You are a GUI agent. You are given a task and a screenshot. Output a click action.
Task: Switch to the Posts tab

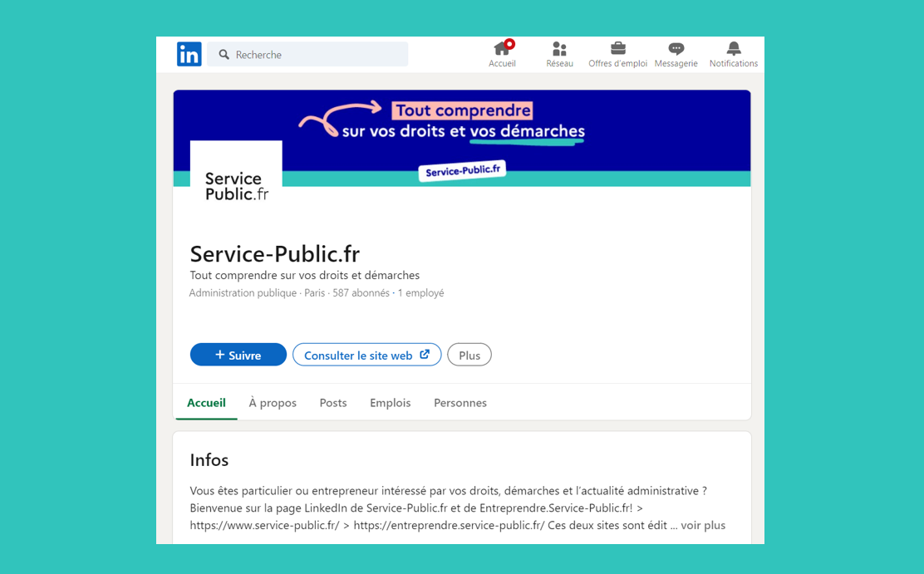[333, 403]
